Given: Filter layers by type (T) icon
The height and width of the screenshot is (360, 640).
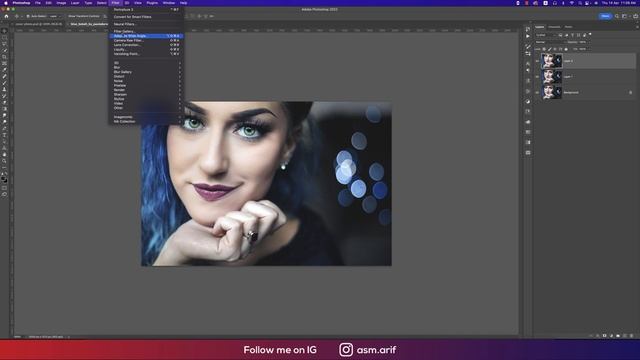Looking at the screenshot, I should (x=572, y=36).
